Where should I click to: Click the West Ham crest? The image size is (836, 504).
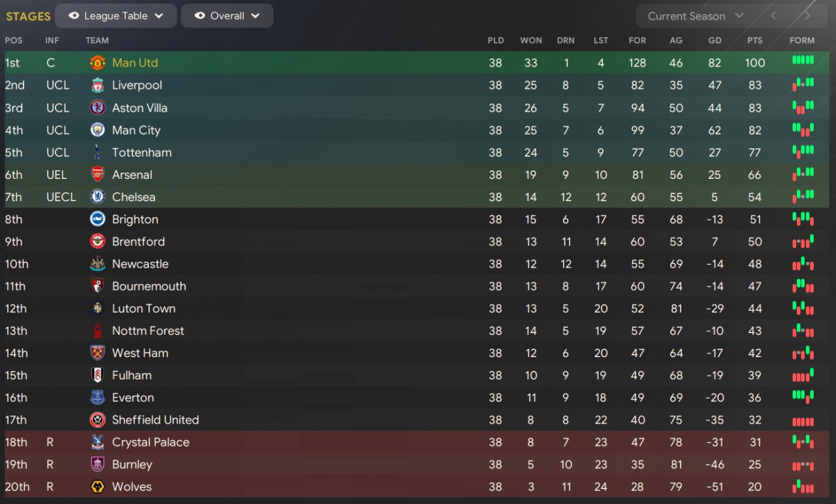97,353
